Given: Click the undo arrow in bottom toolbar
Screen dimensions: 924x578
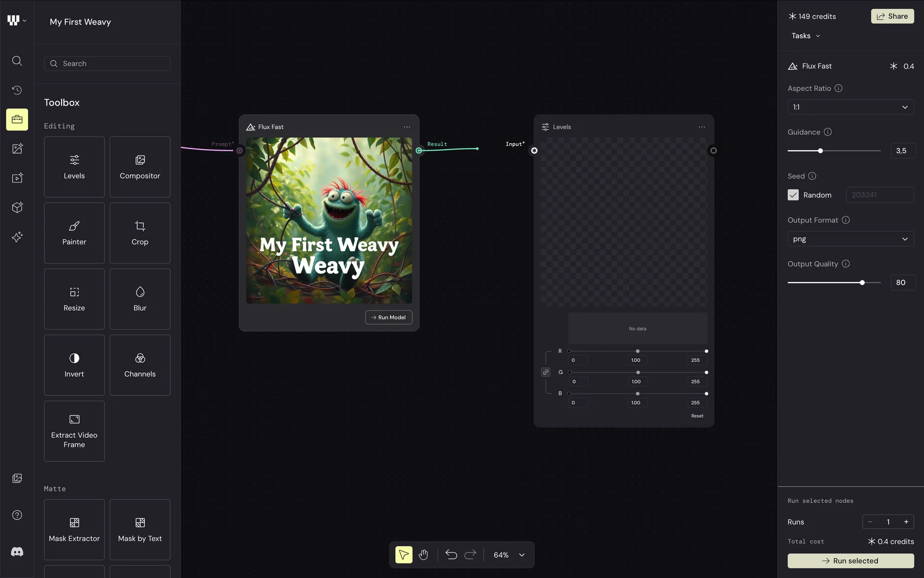Looking at the screenshot, I should tap(451, 555).
